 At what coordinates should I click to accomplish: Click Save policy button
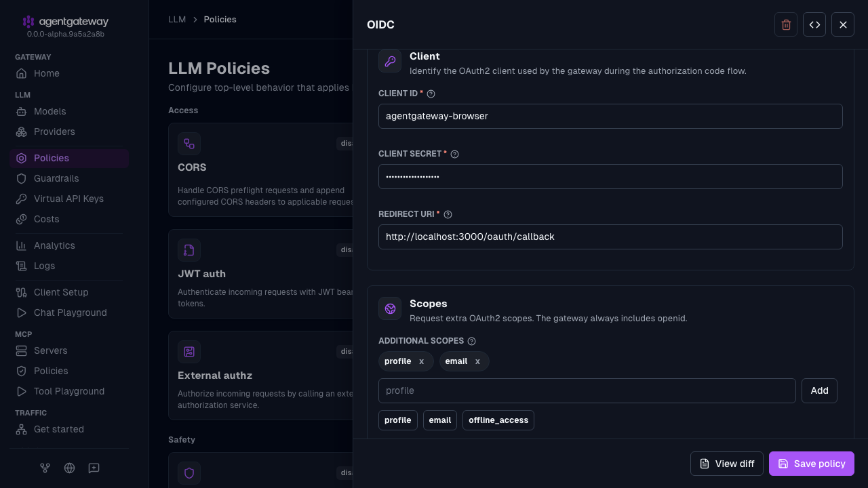[x=812, y=464]
